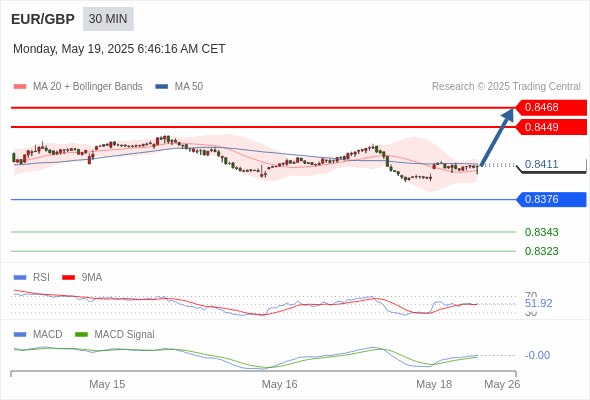Screen dimensions: 590x400
Task: Toggle the MACD Signal legend entry
Action: pos(115,334)
